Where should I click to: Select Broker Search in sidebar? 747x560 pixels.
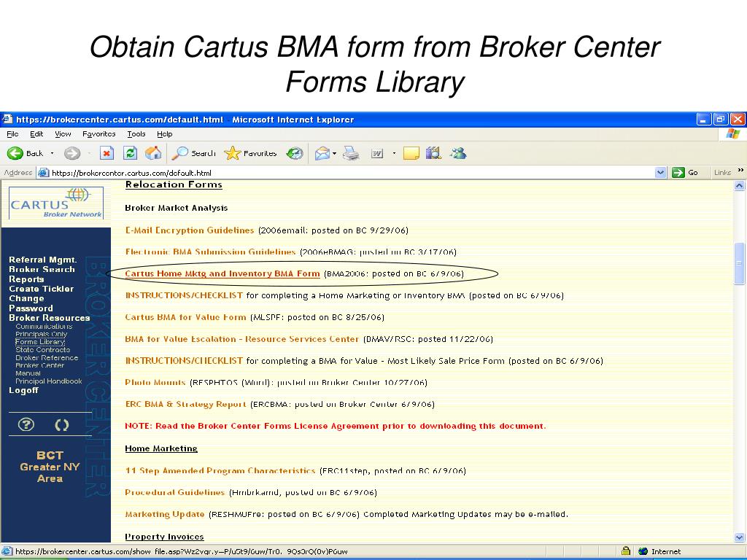(42, 269)
